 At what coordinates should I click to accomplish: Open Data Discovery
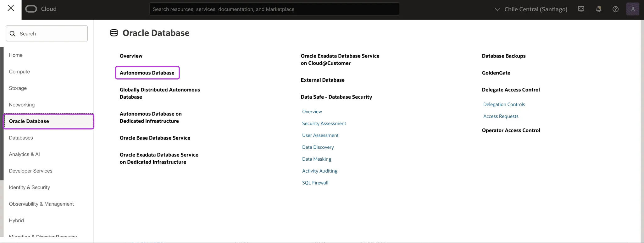318,147
